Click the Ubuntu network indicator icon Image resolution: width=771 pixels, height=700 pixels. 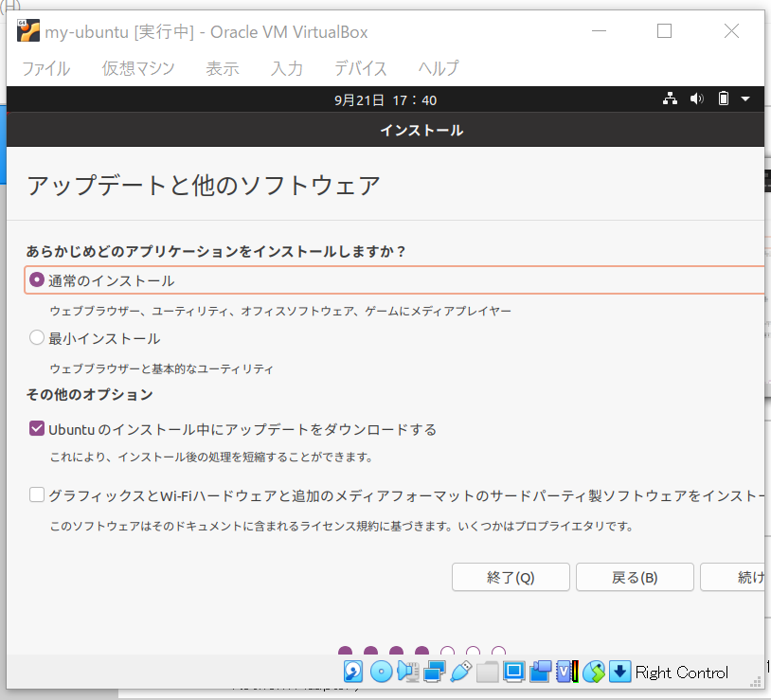pos(670,99)
